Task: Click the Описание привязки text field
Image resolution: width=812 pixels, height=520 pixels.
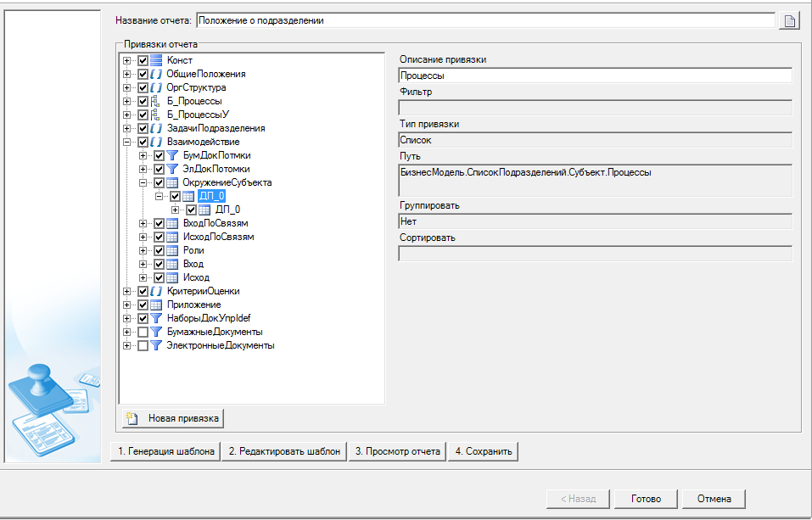Action: (x=595, y=75)
